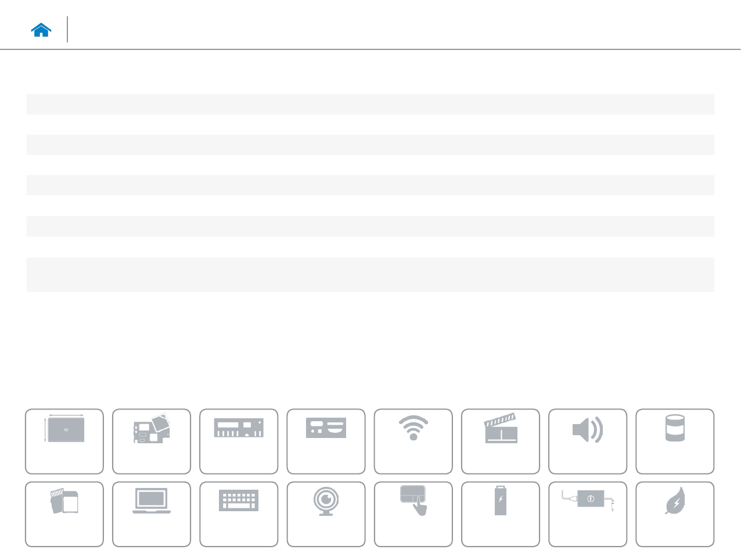Select the touchpad with finger tile
This screenshot has width=741, height=560.
413,514
